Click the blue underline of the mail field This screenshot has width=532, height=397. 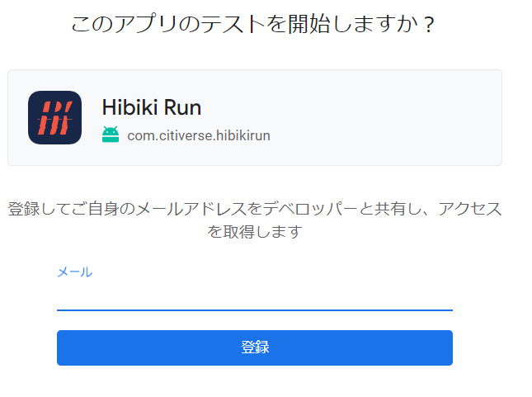(x=255, y=310)
